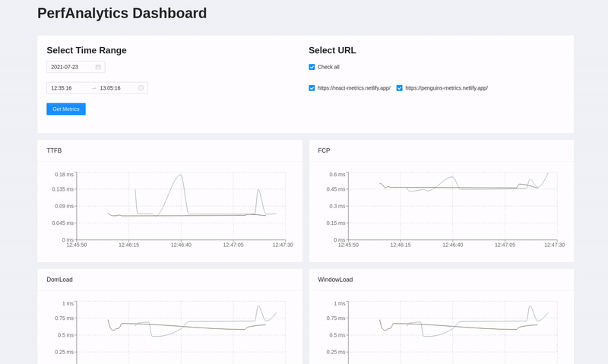Click 12:46:40 axis label on TTFB chart
This screenshot has height=364, width=608.
coord(181,245)
